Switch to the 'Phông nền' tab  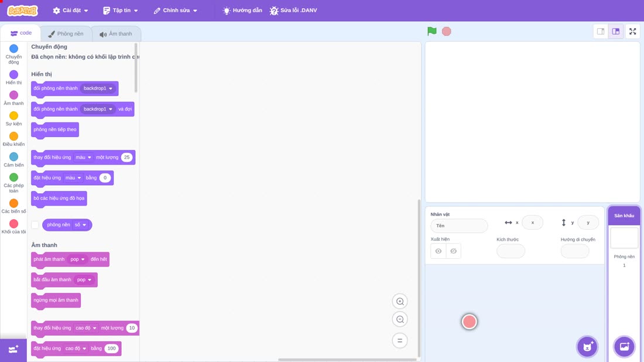coord(66,34)
